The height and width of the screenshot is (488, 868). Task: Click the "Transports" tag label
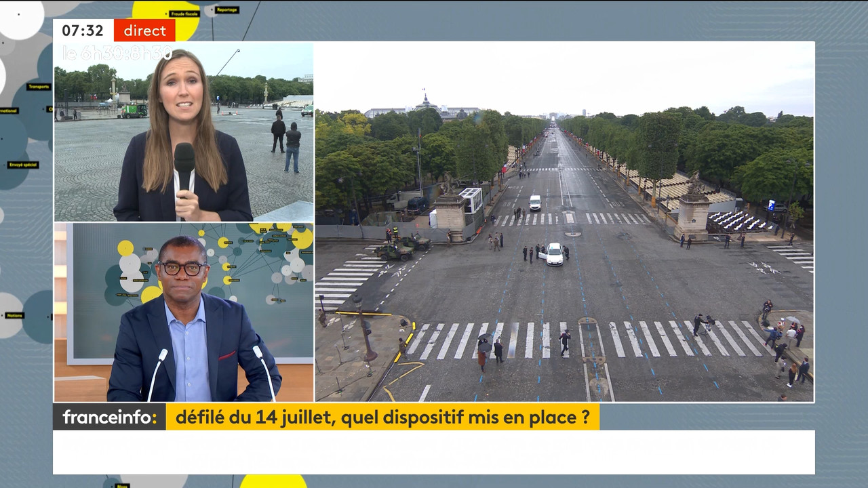pyautogui.click(x=39, y=87)
